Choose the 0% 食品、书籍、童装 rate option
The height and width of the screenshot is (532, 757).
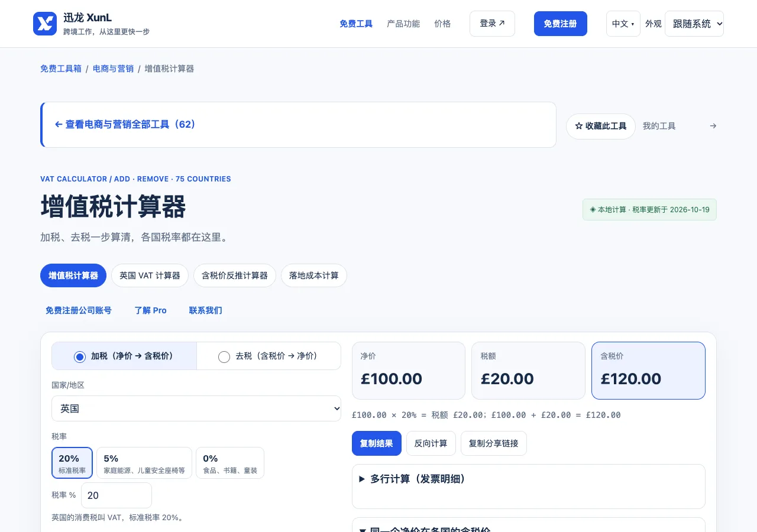(x=230, y=463)
